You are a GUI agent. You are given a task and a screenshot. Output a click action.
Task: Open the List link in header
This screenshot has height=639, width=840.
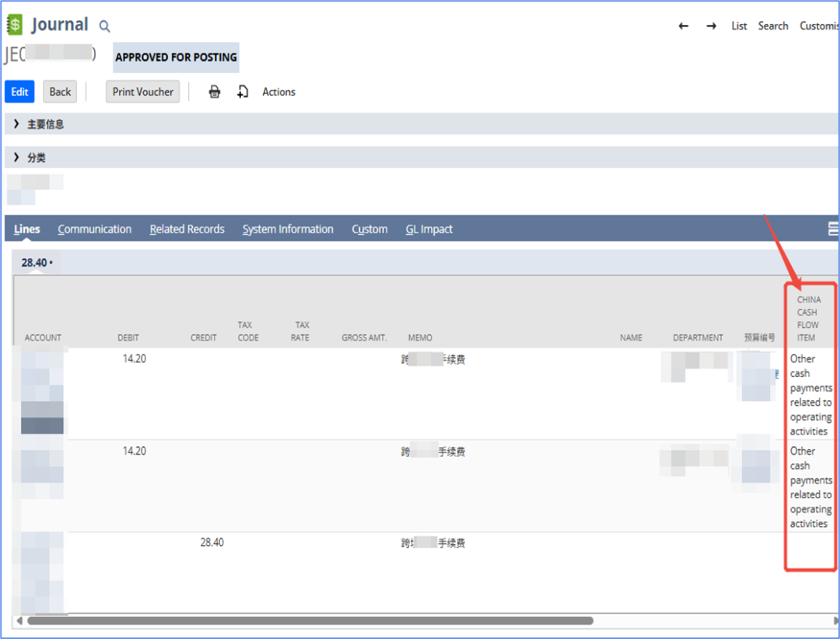tap(739, 26)
